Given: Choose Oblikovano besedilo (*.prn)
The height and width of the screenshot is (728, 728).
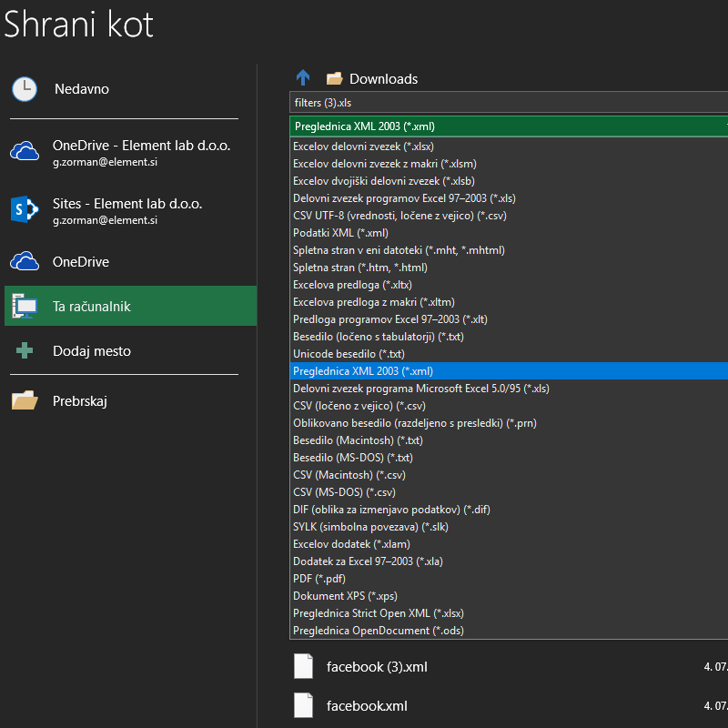Looking at the screenshot, I should click(509, 423).
